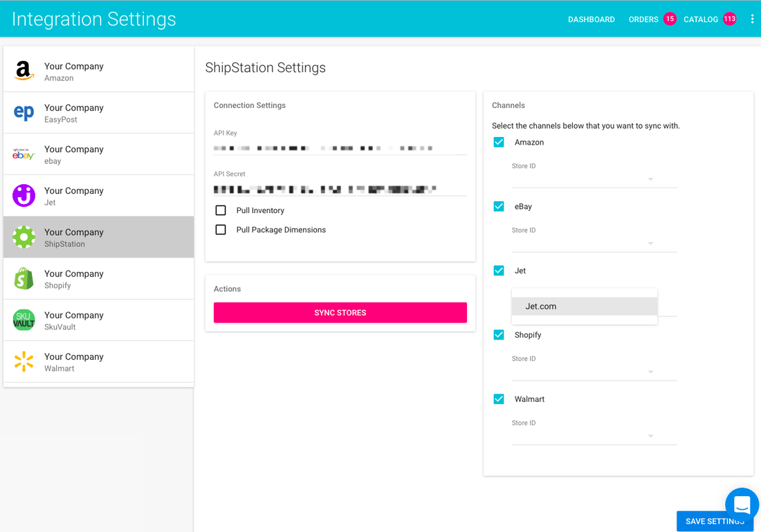Click the SkuVault logo icon
This screenshot has height=532, width=761.
pyautogui.click(x=24, y=320)
